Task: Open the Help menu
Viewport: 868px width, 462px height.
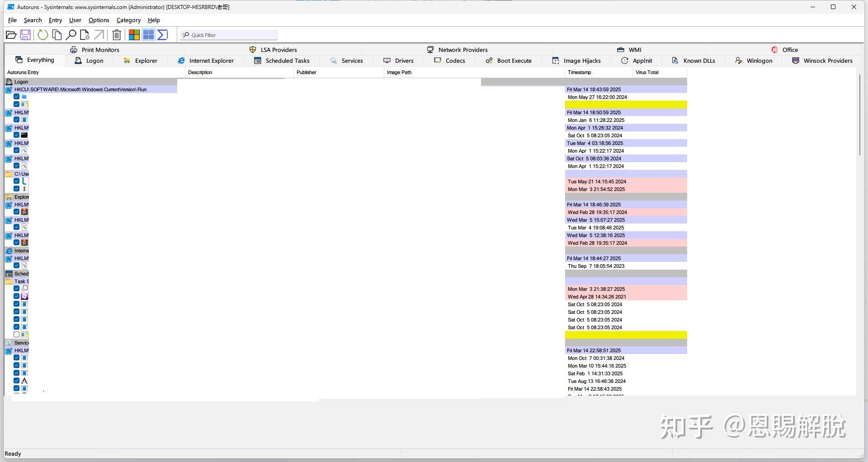Action: pyautogui.click(x=154, y=20)
